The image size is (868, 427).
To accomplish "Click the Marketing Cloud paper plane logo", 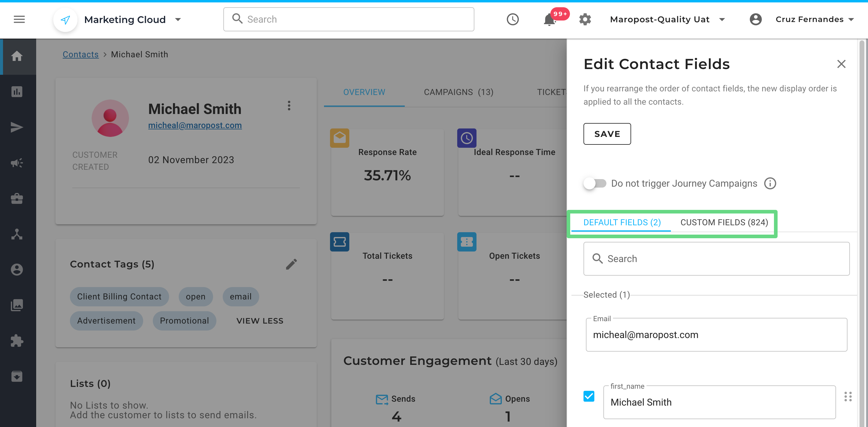I will [65, 20].
